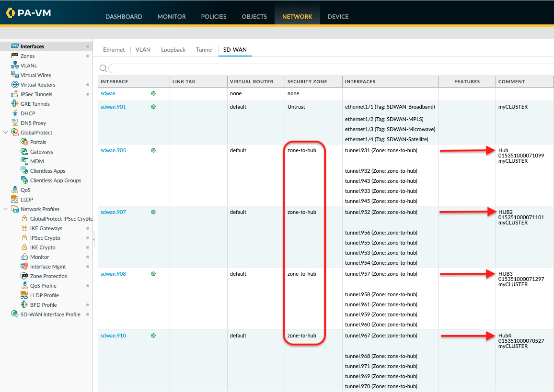The width and height of the screenshot is (554, 392).
Task: Click the Zones icon in sidebar
Action: tap(15, 56)
